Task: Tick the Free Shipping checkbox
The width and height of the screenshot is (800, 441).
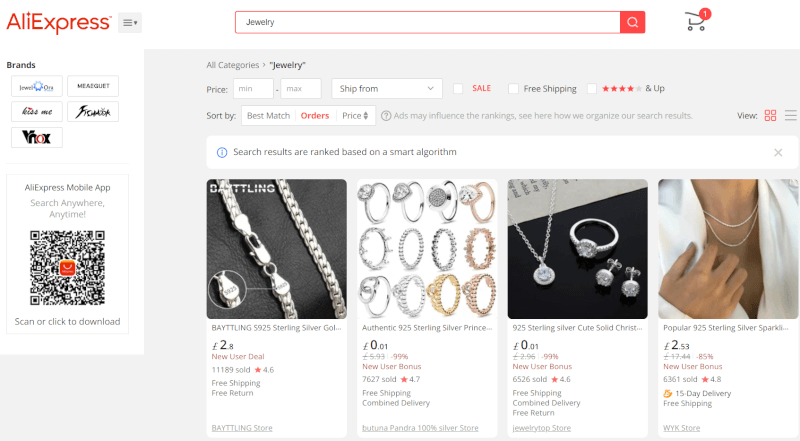Action: click(513, 88)
